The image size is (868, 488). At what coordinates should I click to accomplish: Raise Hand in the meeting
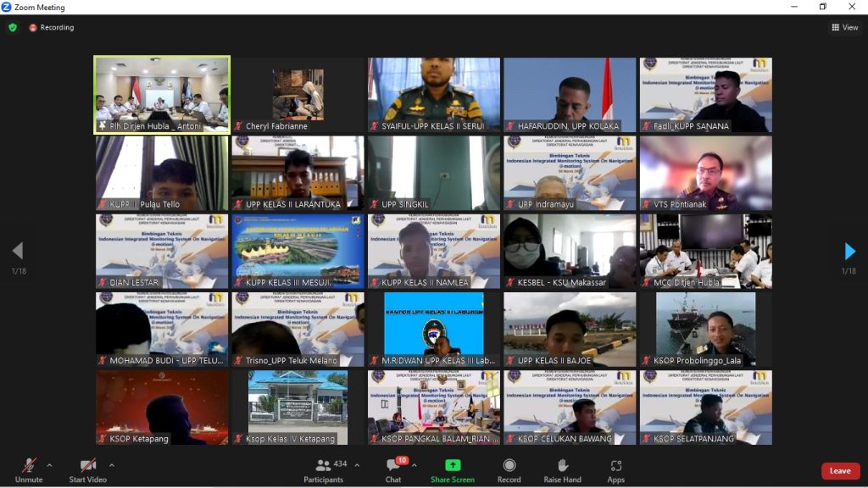click(562, 470)
